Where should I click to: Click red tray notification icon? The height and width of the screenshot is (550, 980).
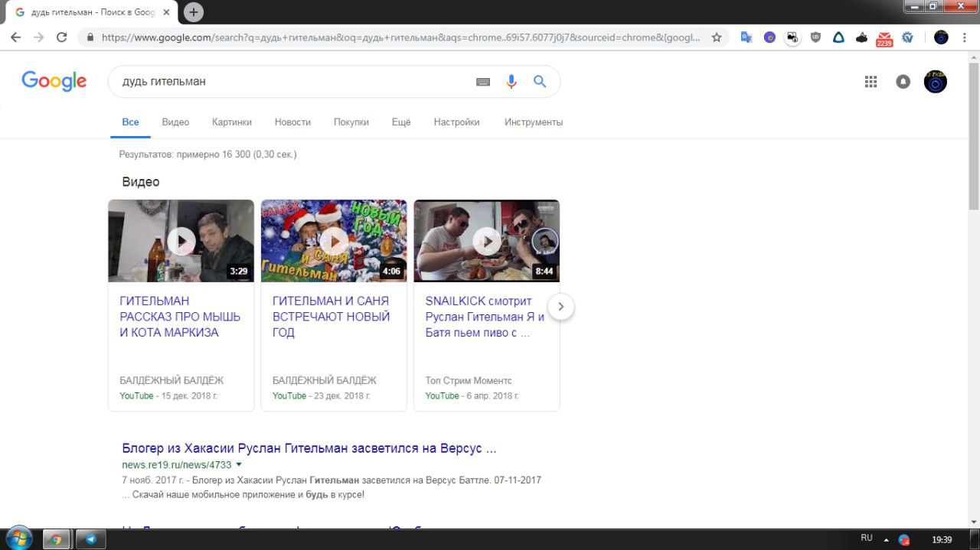point(904,539)
